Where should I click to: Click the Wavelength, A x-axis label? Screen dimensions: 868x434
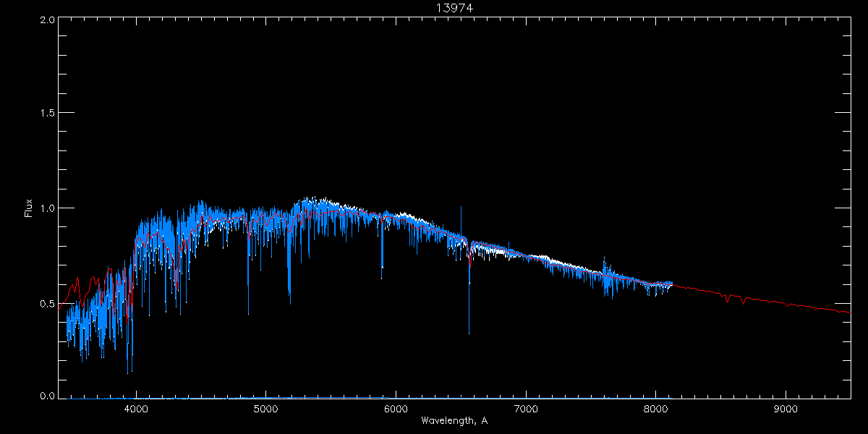pos(454,421)
